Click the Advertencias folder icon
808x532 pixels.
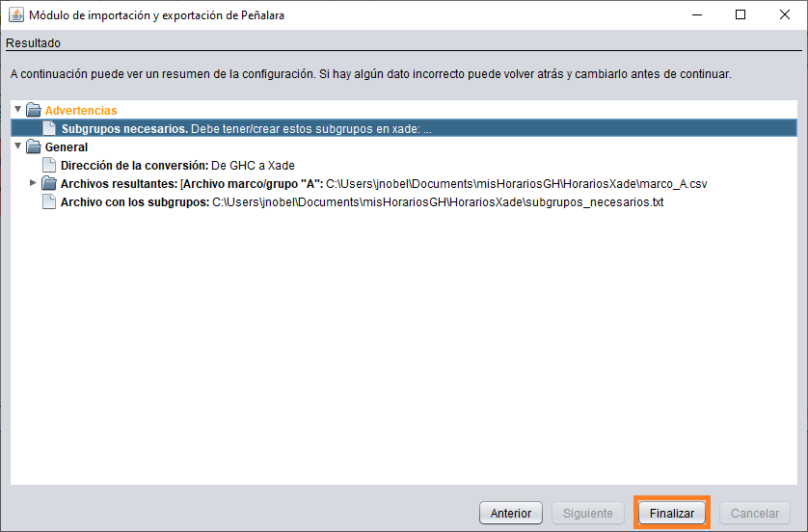pyautogui.click(x=34, y=110)
